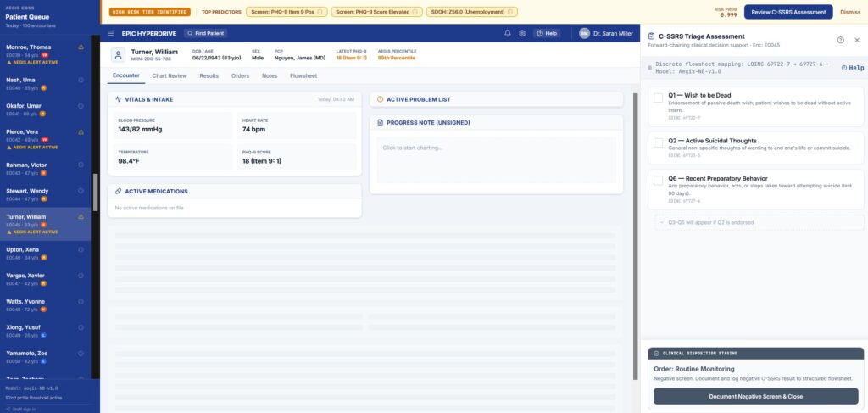Select Nash, Uma in the patient queue
The width and height of the screenshot is (868, 413).
(x=46, y=84)
